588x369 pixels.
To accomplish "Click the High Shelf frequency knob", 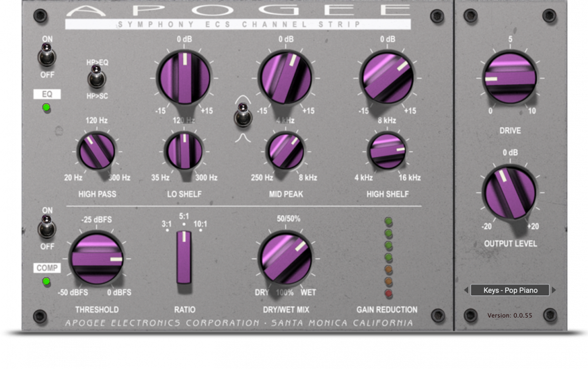I will coord(387,151).
